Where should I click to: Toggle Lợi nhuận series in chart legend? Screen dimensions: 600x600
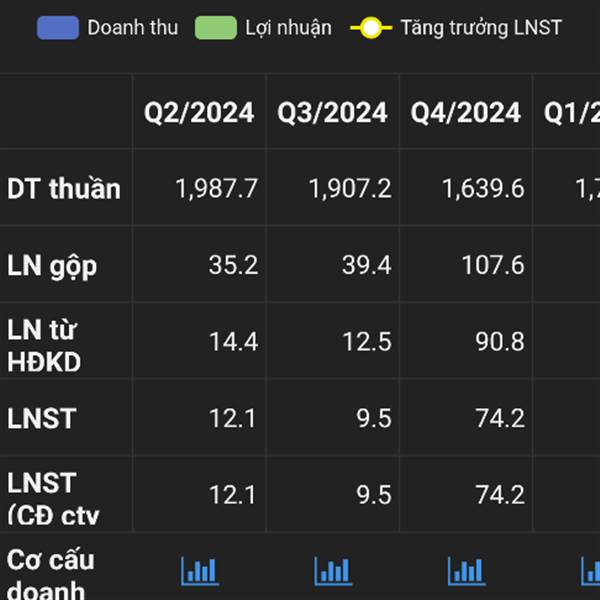[x=263, y=28]
